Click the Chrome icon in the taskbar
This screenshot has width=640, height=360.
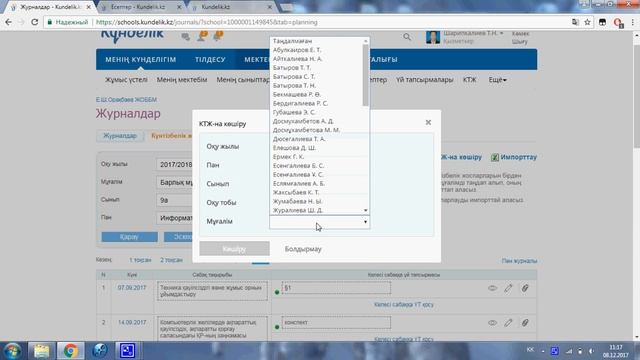(x=71, y=351)
